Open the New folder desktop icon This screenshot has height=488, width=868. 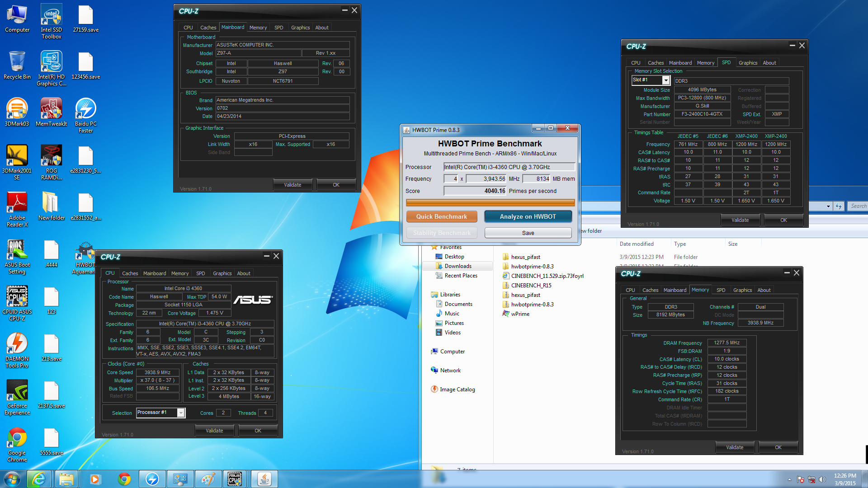click(52, 206)
